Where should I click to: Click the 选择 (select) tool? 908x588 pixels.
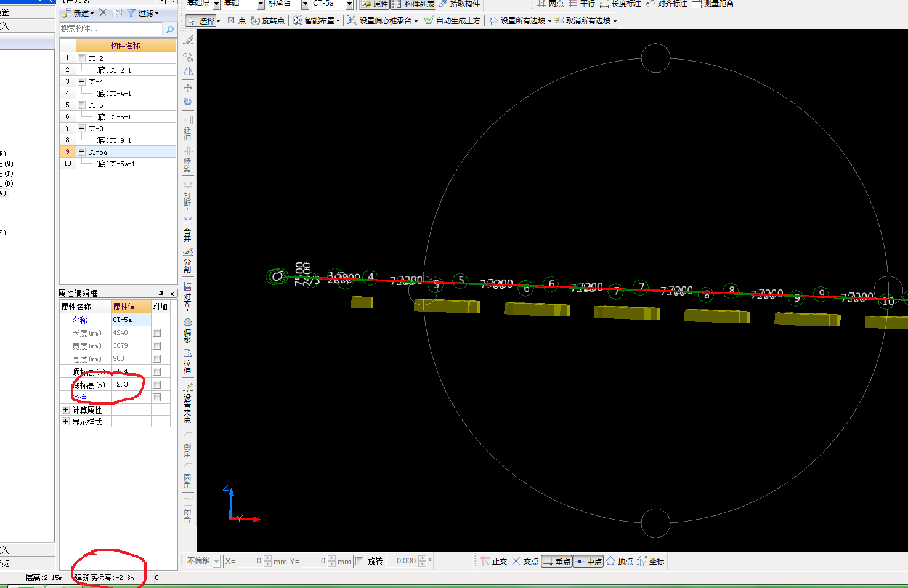point(203,20)
